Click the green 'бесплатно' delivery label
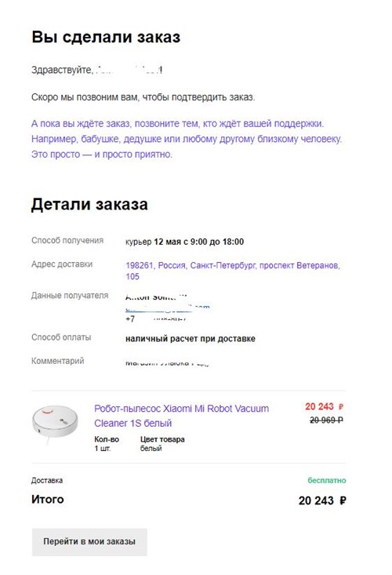The image size is (392, 575). tap(326, 480)
